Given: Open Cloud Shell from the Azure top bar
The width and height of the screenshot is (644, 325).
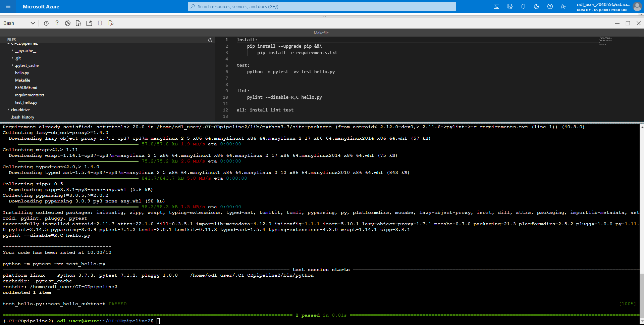Looking at the screenshot, I should click(x=496, y=6).
